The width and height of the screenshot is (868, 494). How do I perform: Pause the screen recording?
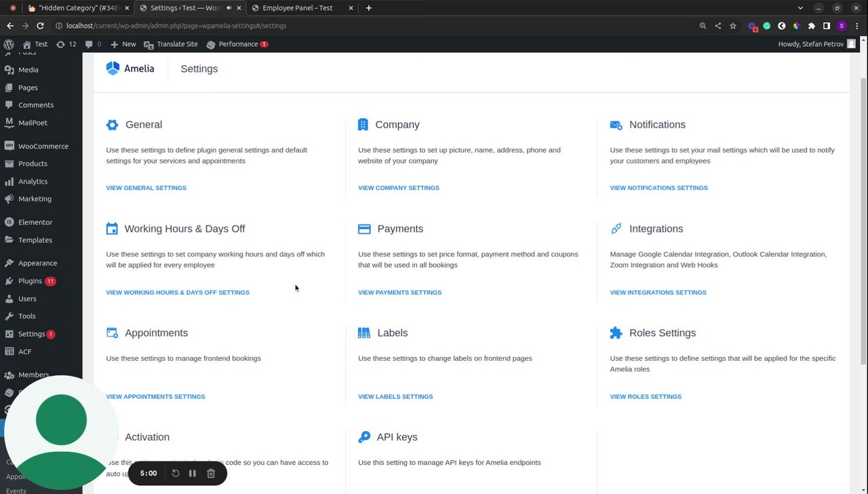tap(193, 474)
